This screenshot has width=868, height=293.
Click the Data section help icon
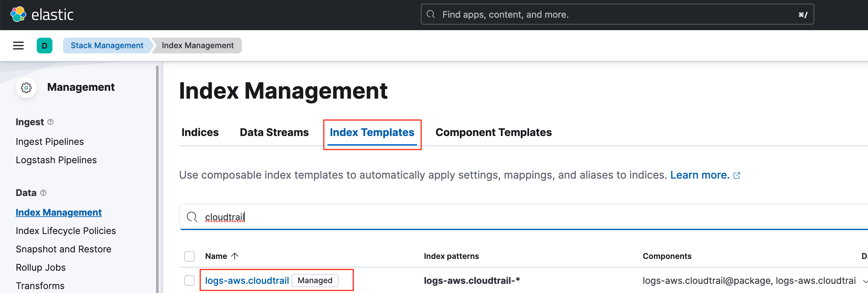tap(43, 193)
